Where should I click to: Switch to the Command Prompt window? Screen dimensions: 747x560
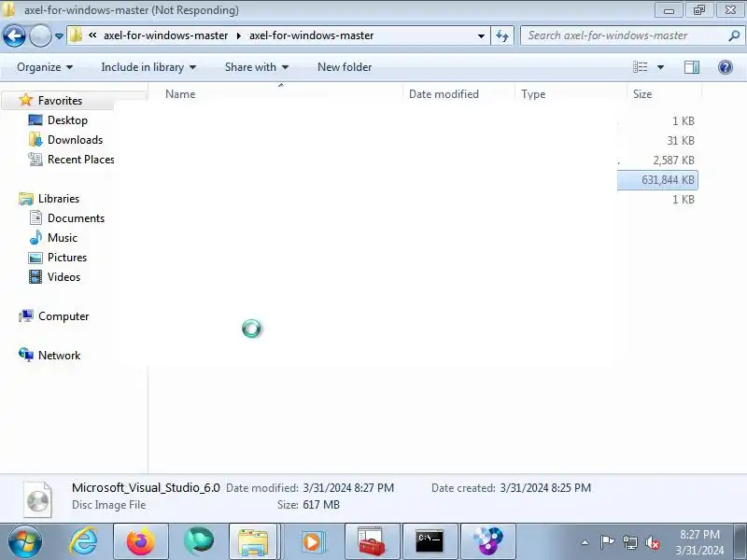pos(430,542)
